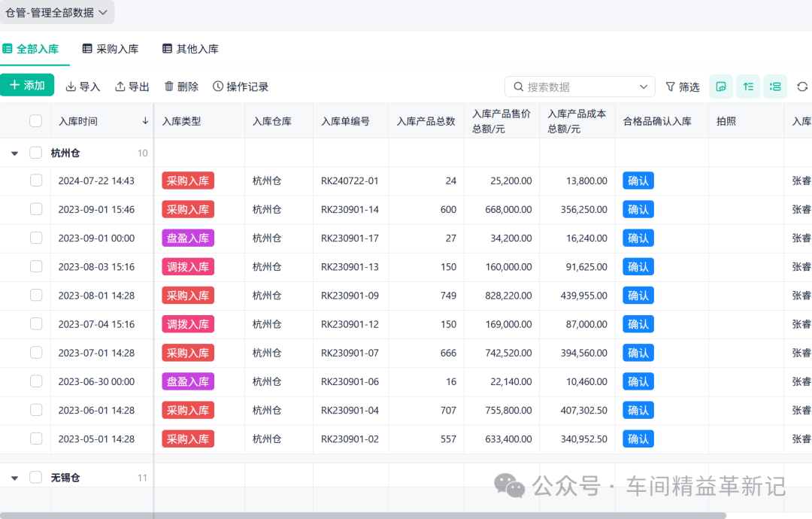Click the horizontal scrollbar at bottom
Image resolution: width=812 pixels, height=519 pixels.
click(x=362, y=515)
